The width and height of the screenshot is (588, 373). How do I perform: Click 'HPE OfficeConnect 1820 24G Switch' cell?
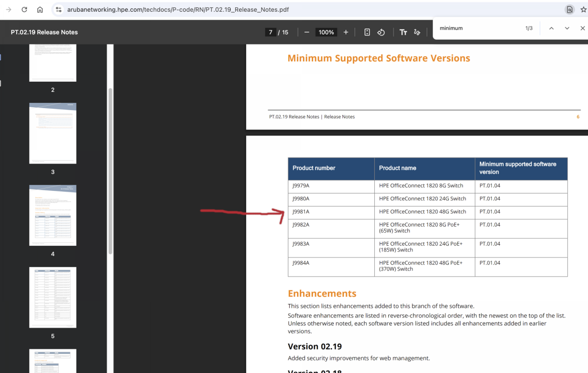pyautogui.click(x=425, y=199)
